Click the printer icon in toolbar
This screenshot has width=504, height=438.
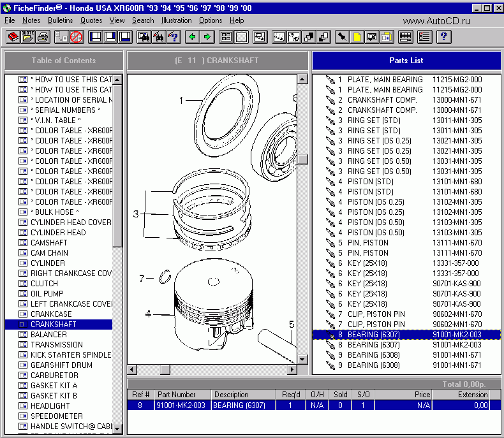click(43, 37)
